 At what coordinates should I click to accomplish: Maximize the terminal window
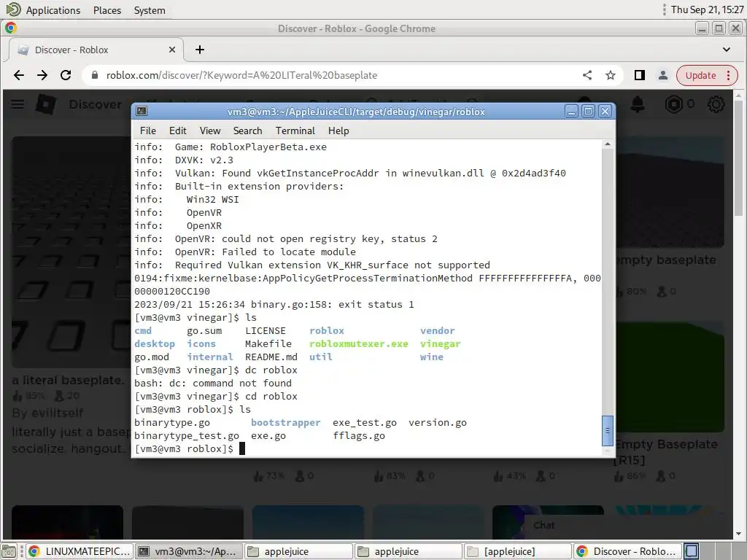click(589, 112)
